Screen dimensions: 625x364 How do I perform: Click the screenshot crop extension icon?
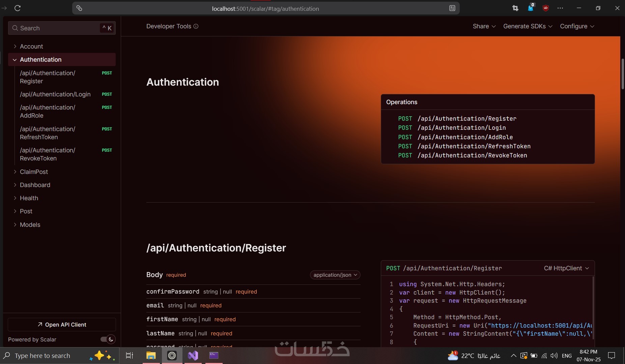[515, 8]
